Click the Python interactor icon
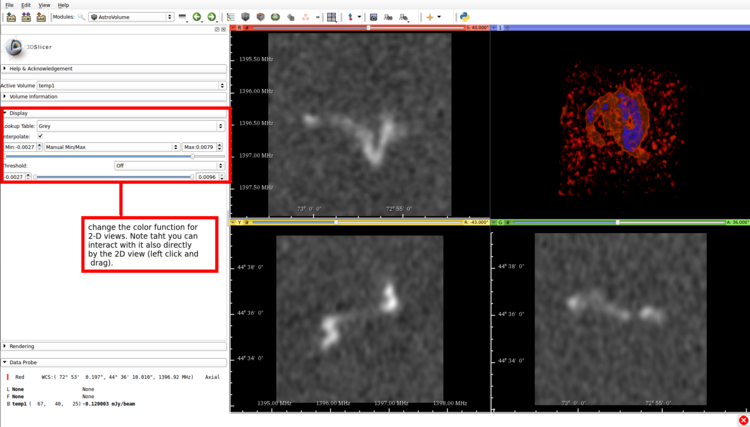Screen dimensions: 750x427 465,17
